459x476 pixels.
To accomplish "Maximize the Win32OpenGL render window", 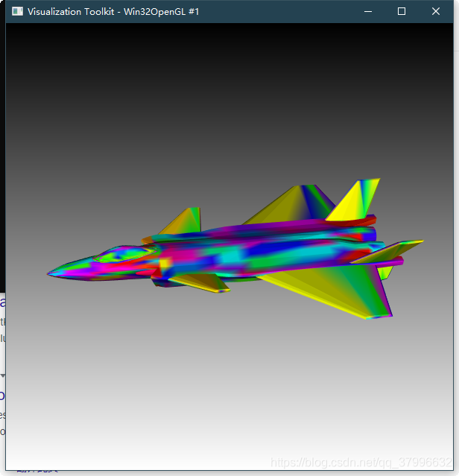I will [402, 11].
